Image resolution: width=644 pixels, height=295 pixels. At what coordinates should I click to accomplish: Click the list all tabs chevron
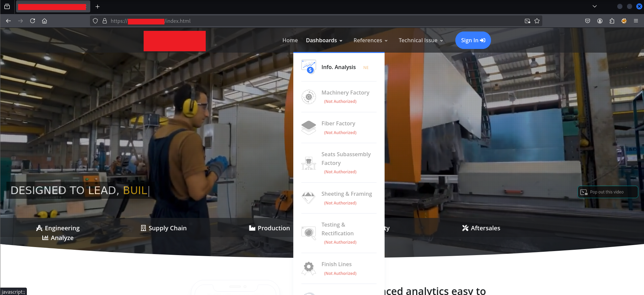click(595, 6)
